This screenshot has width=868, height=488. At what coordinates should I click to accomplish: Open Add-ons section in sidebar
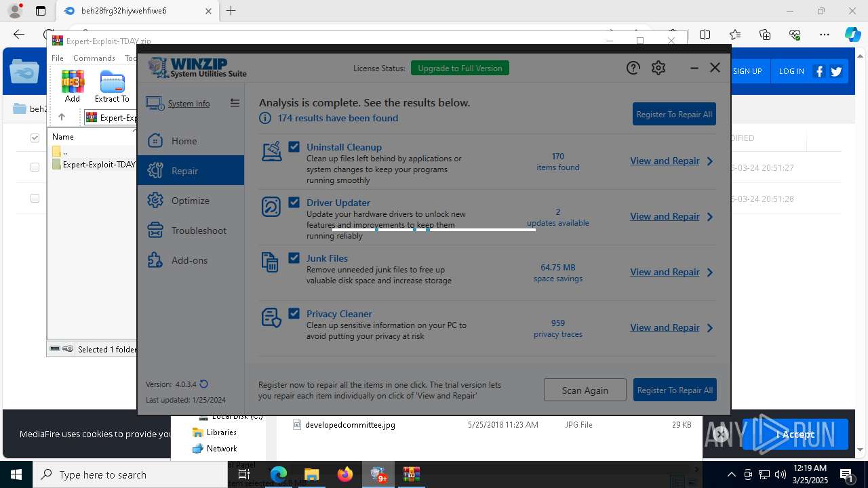coord(191,260)
